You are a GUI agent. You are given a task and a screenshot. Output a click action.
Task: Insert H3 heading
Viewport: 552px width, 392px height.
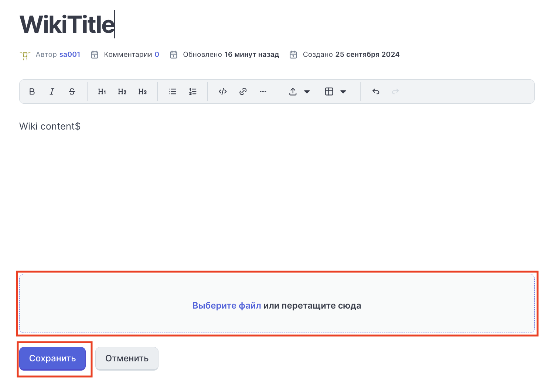[x=143, y=92]
